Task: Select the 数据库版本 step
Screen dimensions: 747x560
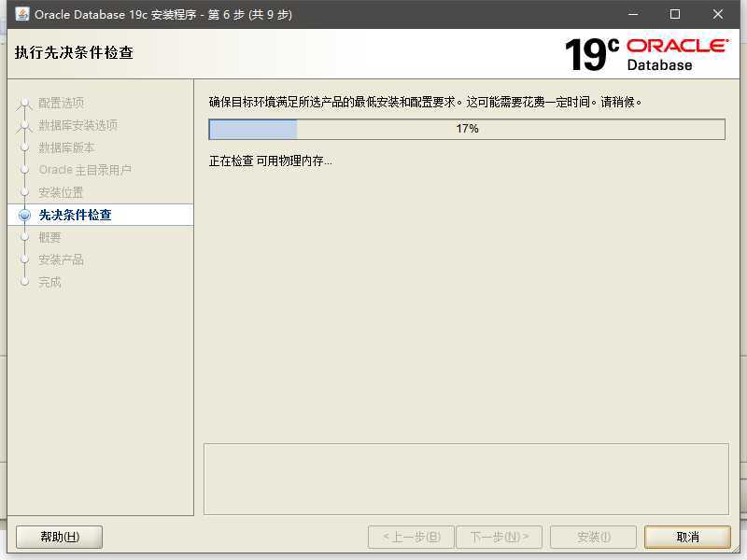Action: click(x=66, y=147)
